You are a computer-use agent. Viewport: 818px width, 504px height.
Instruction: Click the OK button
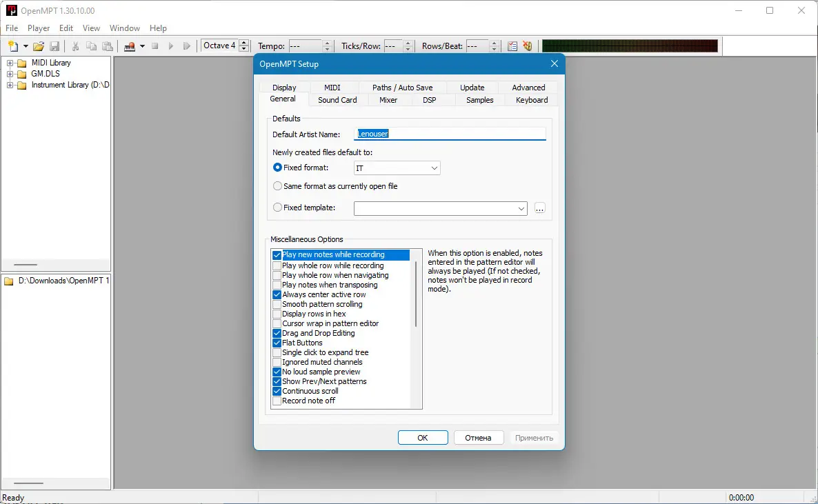(x=423, y=438)
